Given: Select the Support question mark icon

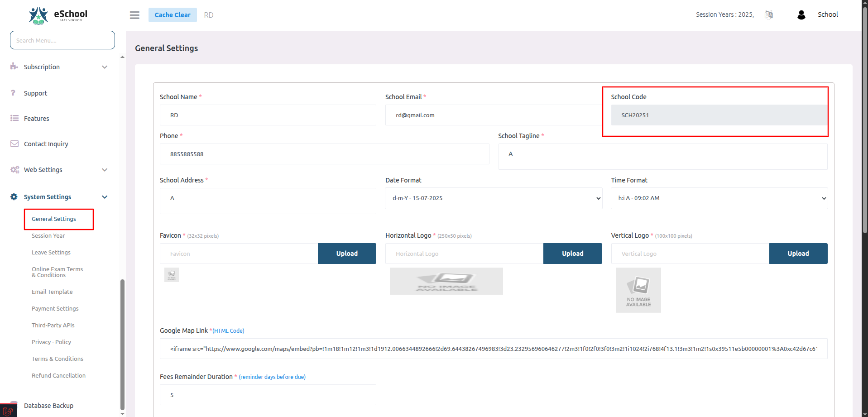Looking at the screenshot, I should tap(13, 93).
